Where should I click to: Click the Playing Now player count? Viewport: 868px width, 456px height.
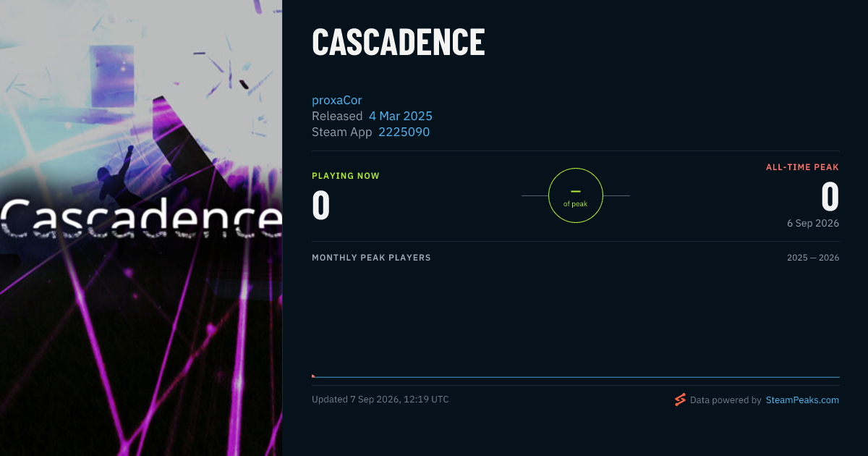[321, 205]
